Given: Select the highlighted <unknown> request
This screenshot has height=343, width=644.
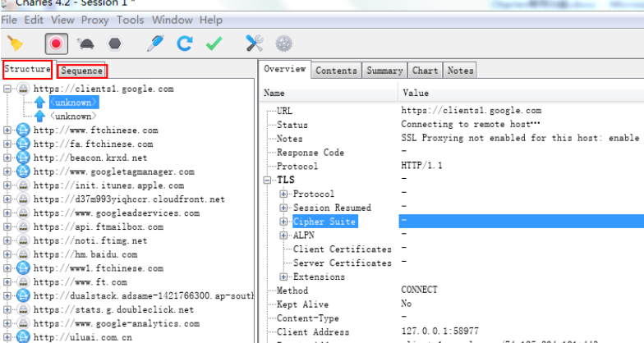Looking at the screenshot, I should (x=74, y=103).
